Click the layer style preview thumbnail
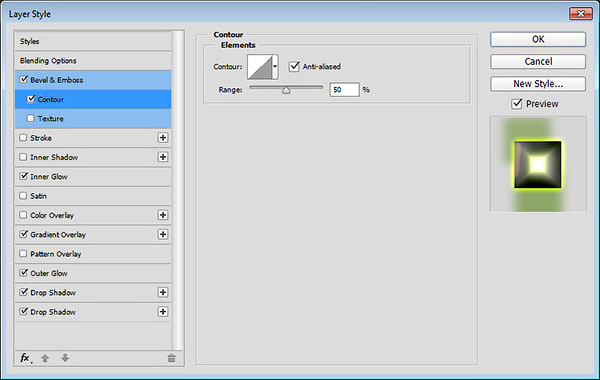Image resolution: width=600 pixels, height=380 pixels. [x=538, y=164]
